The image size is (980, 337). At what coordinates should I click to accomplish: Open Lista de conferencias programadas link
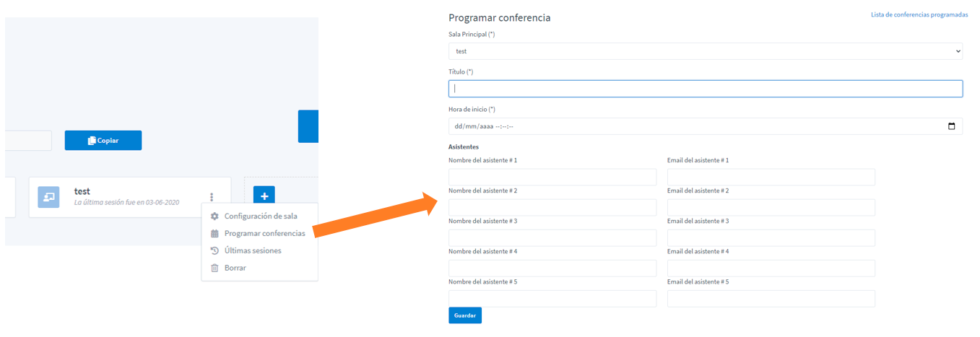tap(919, 14)
